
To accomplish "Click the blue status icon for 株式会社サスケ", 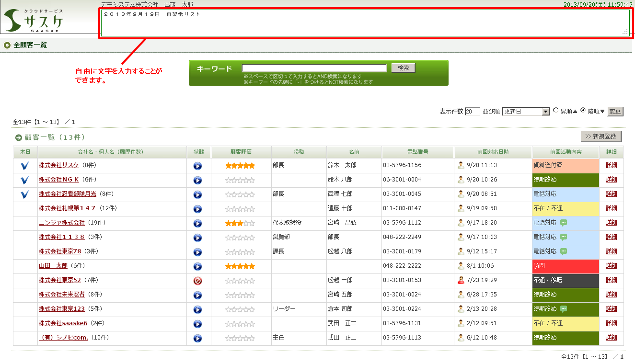I will click(197, 166).
